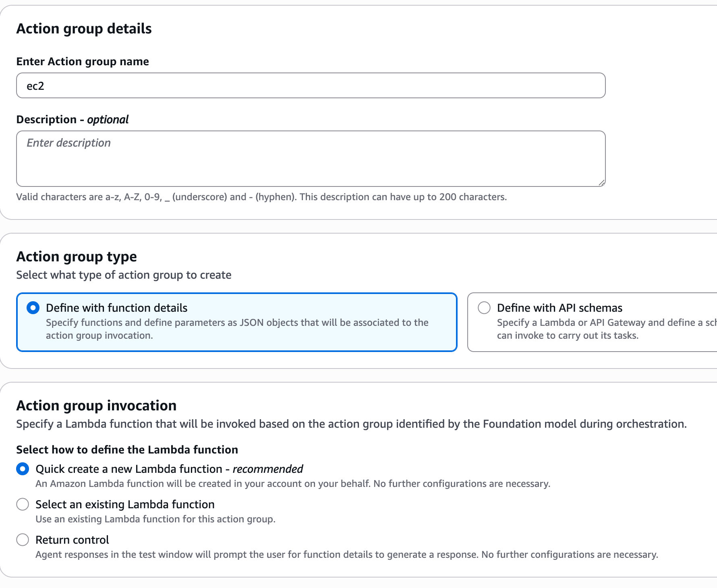Viewport: 717px width, 588px height.
Task: Choose the "Define with API schemas" radio button
Action: (484, 308)
